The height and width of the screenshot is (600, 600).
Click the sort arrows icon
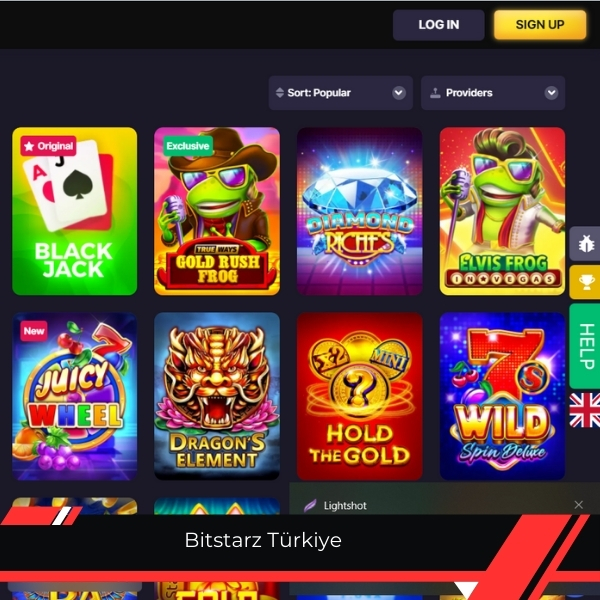pyautogui.click(x=280, y=93)
